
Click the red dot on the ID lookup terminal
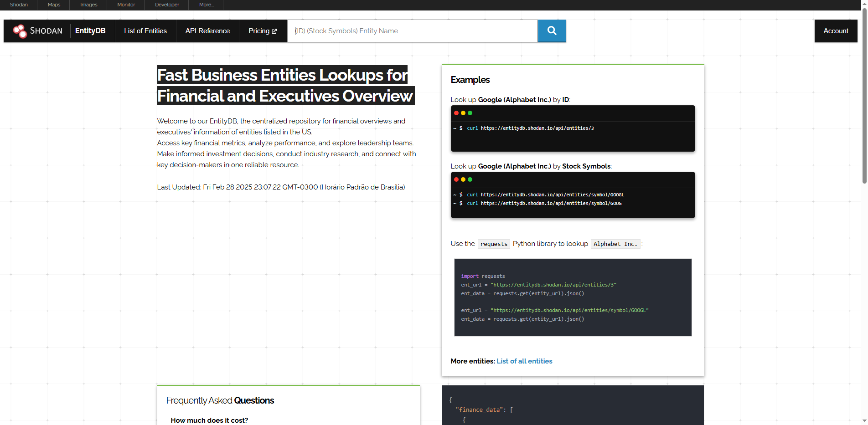click(x=456, y=113)
